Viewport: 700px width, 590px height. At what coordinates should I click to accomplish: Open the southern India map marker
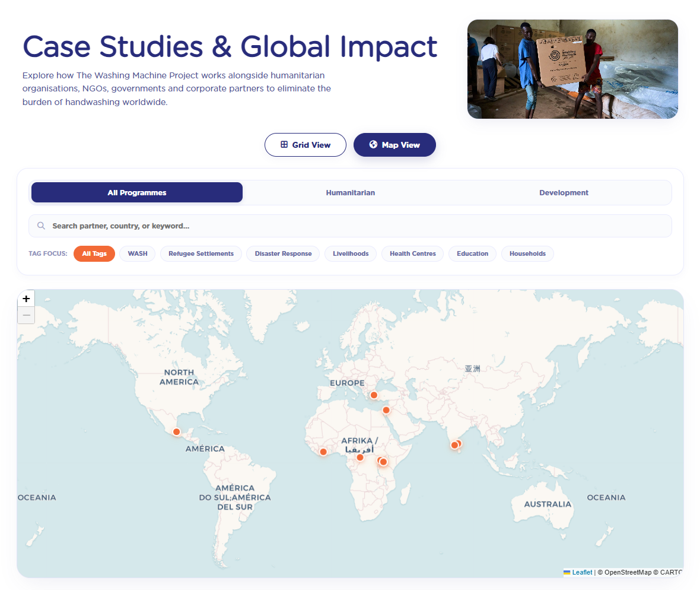(x=454, y=445)
